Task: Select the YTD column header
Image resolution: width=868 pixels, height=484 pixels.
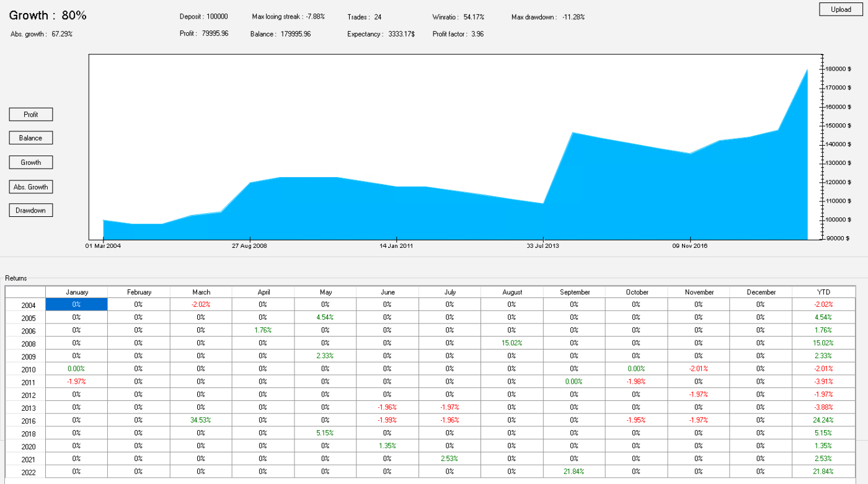Action: pos(823,292)
